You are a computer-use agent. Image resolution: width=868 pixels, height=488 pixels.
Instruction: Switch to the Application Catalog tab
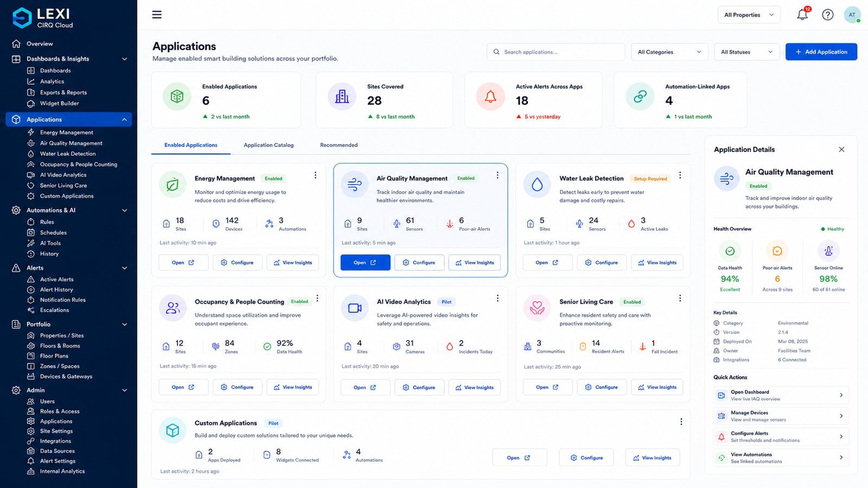click(269, 145)
